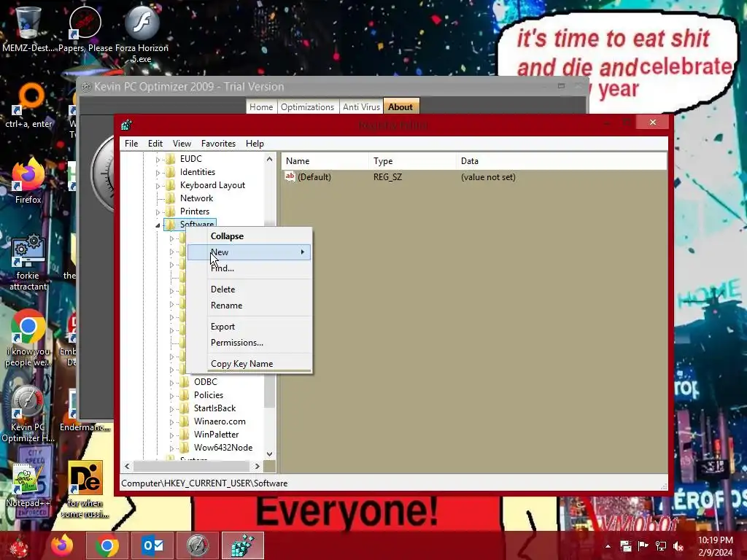This screenshot has width=747, height=560.
Task: Click the Registry Editor title bar icon
Action: coord(126,125)
